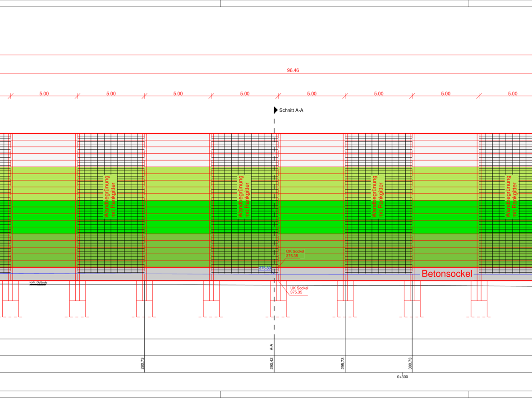Screen dimensions: 532x399
Task: Click the OK Sockel 376.35 annotation
Action: point(295,253)
